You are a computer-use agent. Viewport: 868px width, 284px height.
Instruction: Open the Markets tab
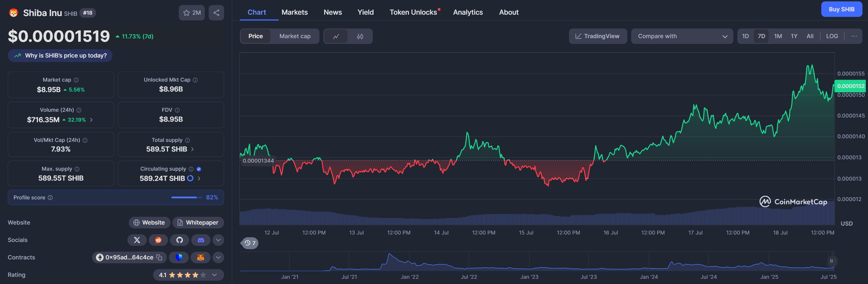[295, 12]
